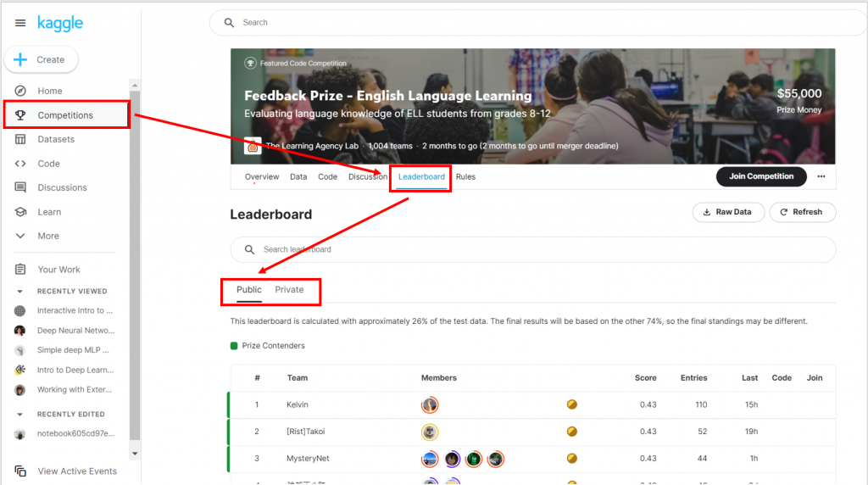The height and width of the screenshot is (485, 868).
Task: Click first MysteryNet member avatar
Action: coord(430,459)
